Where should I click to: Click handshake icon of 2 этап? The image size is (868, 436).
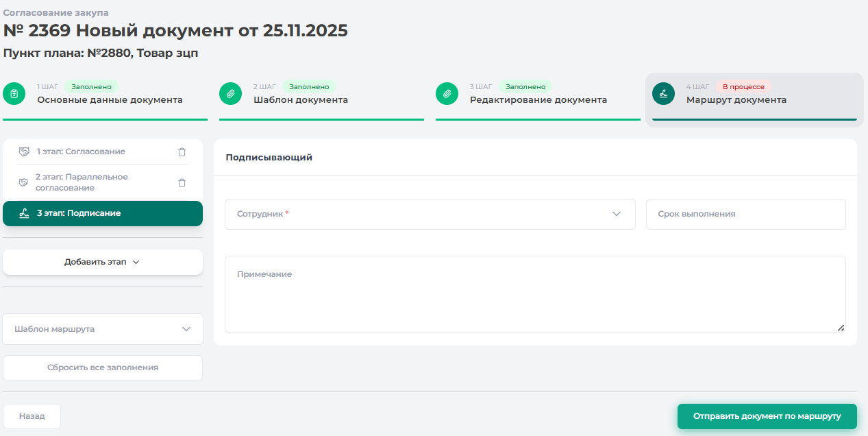pos(23,182)
